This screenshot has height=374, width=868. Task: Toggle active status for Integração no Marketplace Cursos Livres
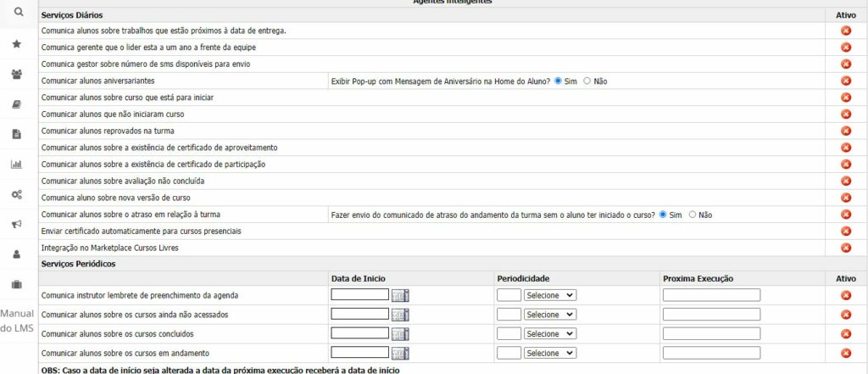(845, 248)
